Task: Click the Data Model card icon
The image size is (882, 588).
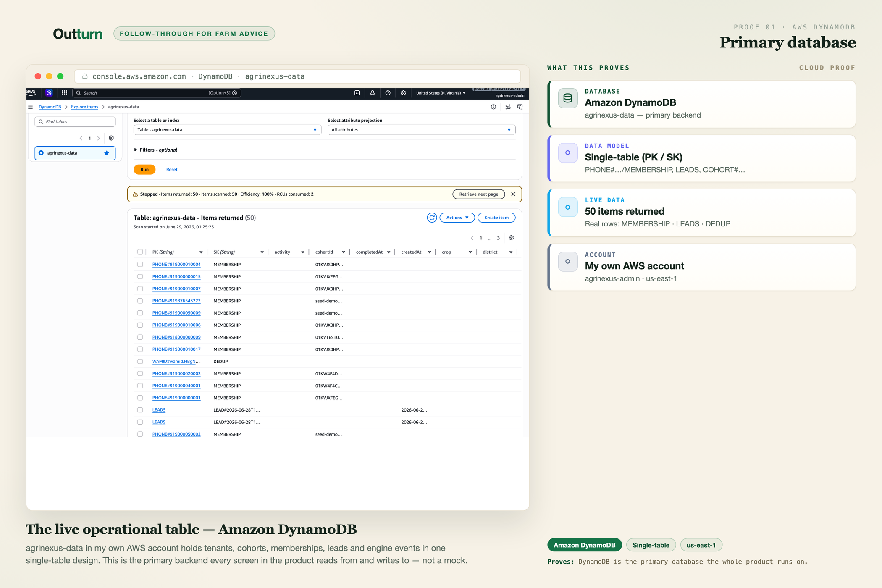Action: point(567,153)
